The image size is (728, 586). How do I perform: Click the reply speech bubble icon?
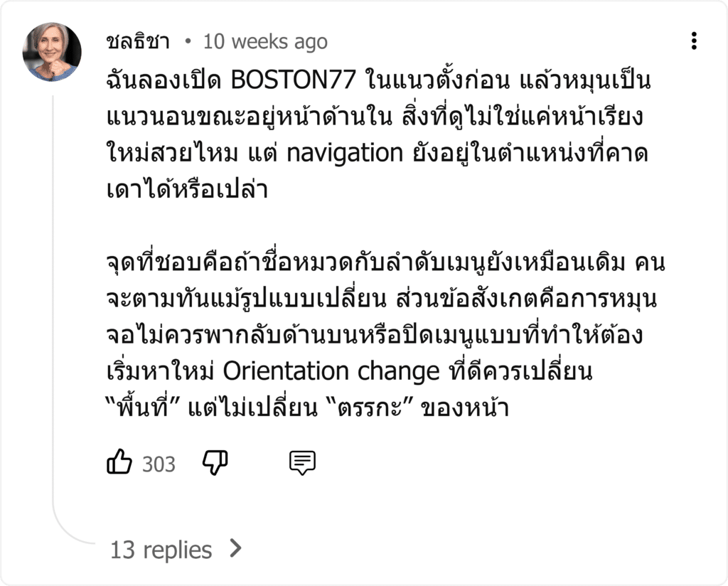302,462
